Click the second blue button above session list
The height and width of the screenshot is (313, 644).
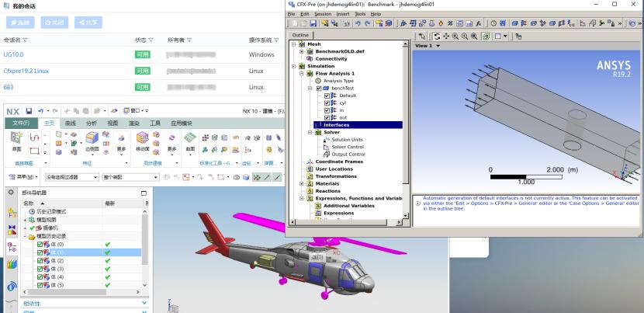coord(54,23)
